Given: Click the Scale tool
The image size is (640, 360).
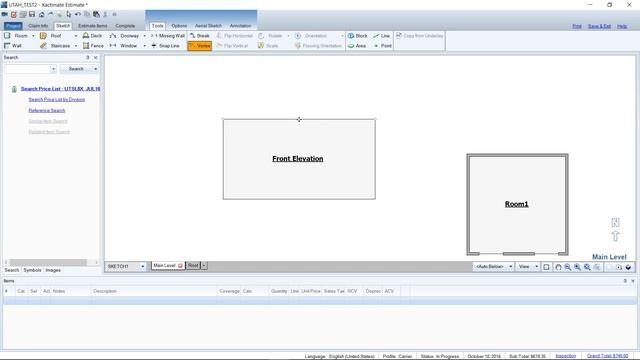Looking at the screenshot, I should (268, 46).
